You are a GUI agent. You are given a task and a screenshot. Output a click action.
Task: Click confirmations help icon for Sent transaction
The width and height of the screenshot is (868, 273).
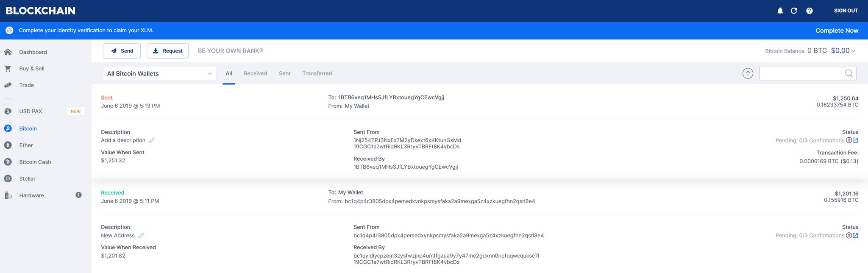pyautogui.click(x=849, y=140)
